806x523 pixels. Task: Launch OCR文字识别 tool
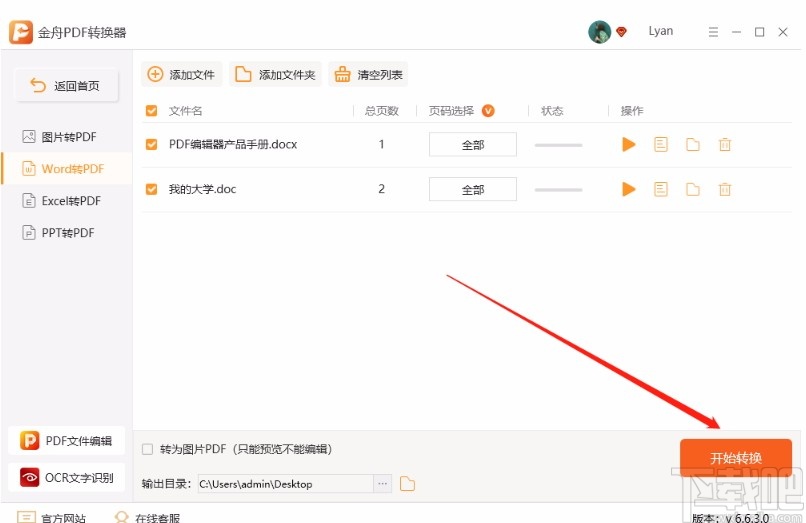click(x=66, y=477)
